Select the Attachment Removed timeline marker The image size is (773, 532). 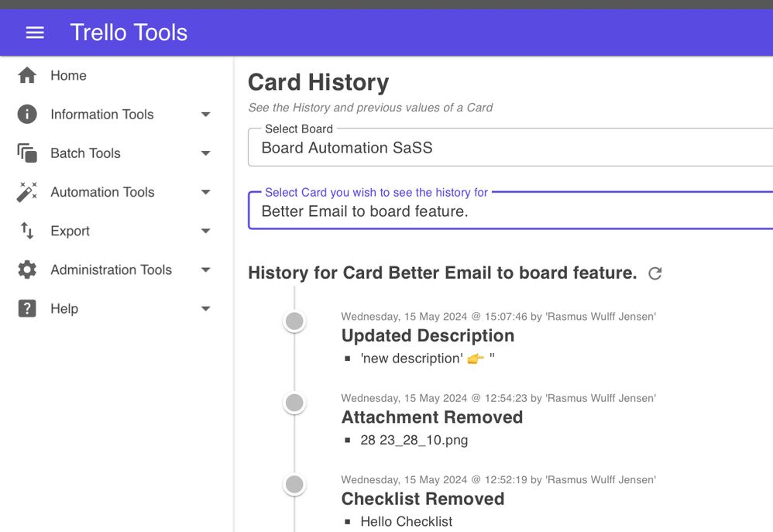[294, 403]
